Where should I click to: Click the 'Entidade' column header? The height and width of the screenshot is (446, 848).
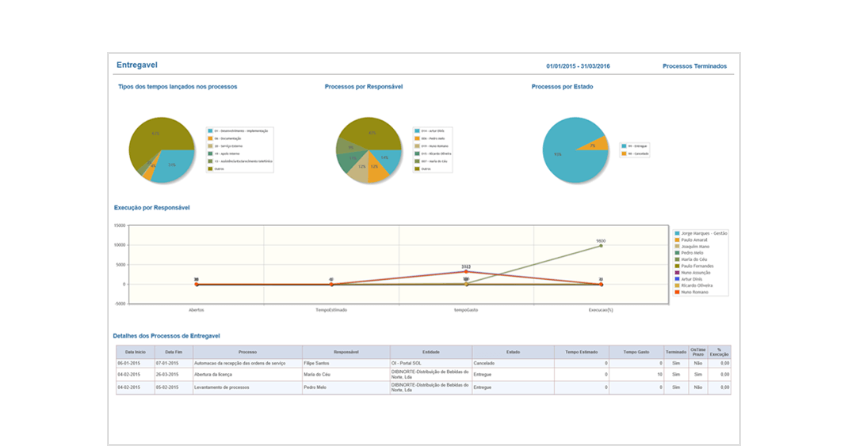click(432, 352)
